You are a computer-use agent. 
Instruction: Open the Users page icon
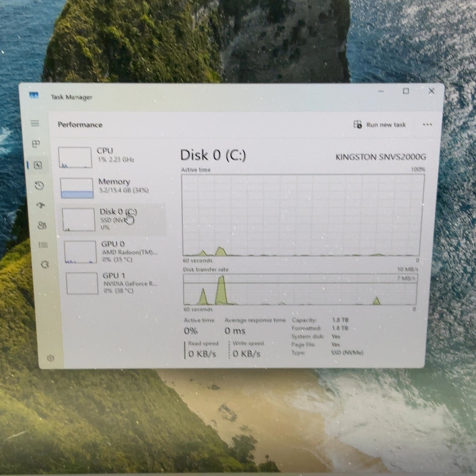[42, 225]
